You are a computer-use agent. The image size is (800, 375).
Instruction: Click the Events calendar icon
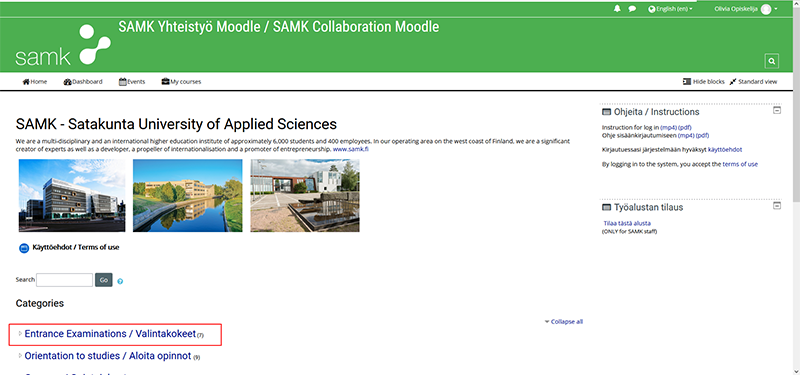(x=122, y=82)
